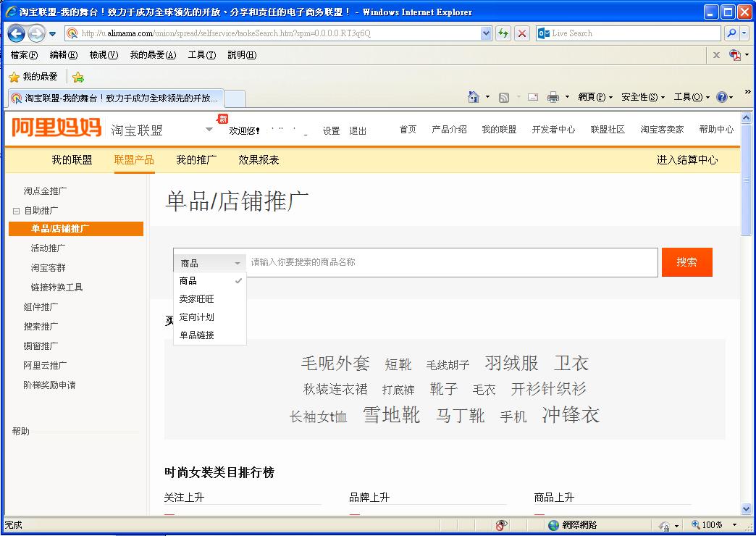Click the 網際網路 zone globe icon
The width and height of the screenshot is (756, 536).
pyautogui.click(x=553, y=525)
